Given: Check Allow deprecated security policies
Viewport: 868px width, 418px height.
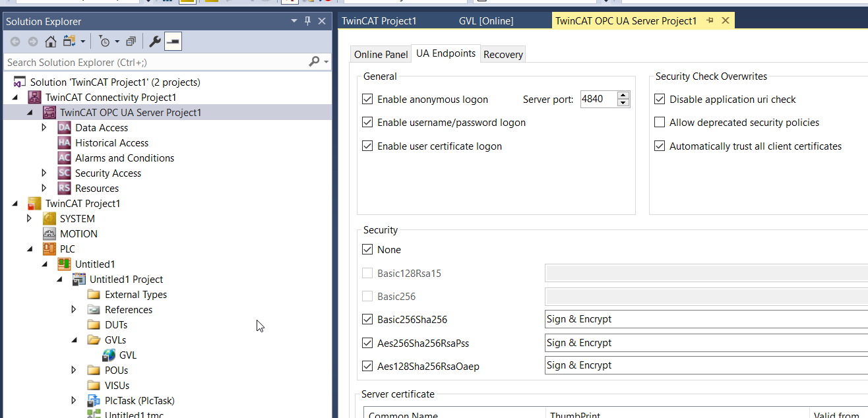Looking at the screenshot, I should pyautogui.click(x=659, y=122).
